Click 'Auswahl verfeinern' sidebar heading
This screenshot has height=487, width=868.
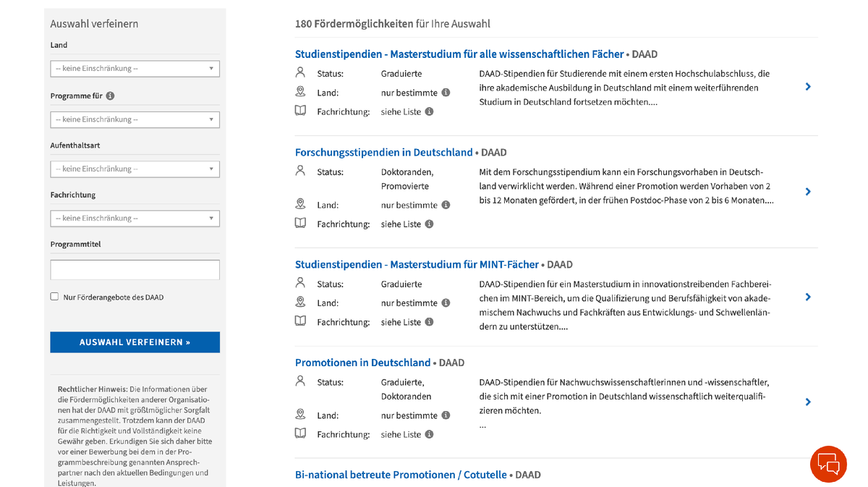(x=94, y=24)
